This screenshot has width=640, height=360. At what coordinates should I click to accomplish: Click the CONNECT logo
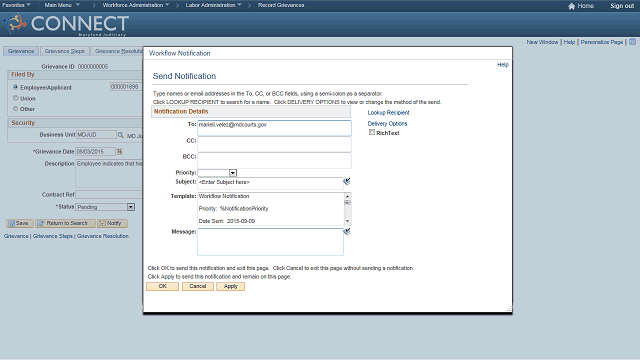click(67, 24)
